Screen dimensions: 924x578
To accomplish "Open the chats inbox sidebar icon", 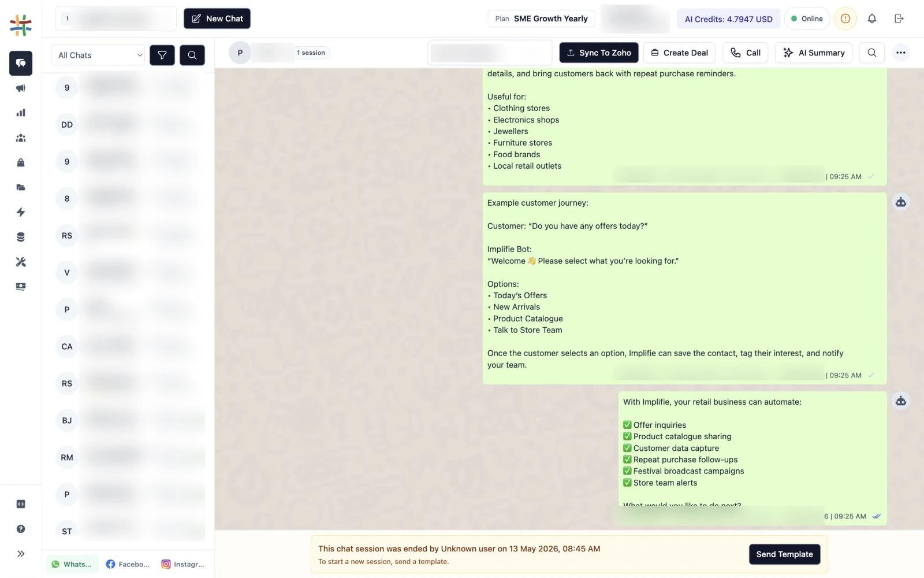I will coord(21,63).
